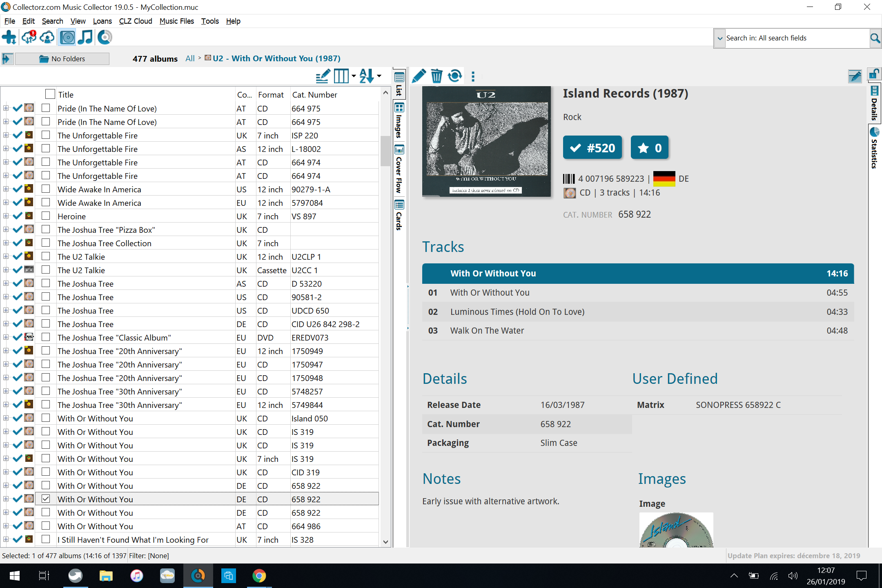Delete the selected album using the trash icon

[437, 76]
